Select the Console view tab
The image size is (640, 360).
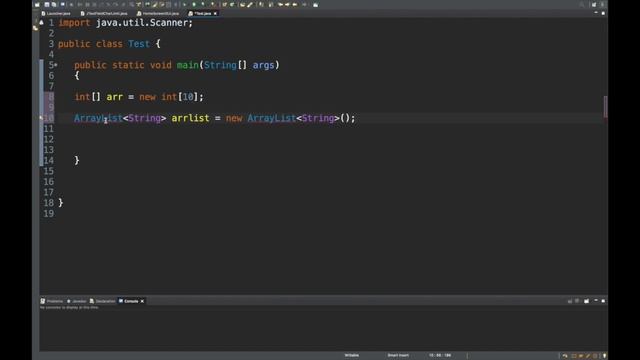point(131,301)
